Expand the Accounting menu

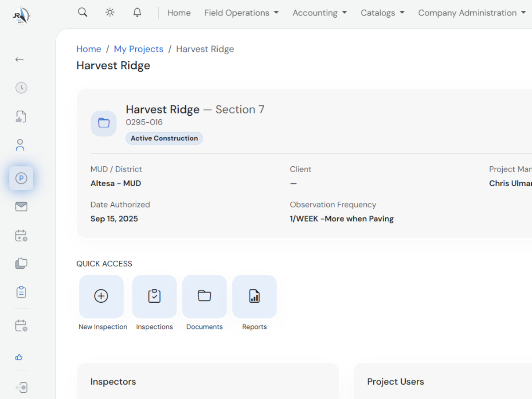click(x=320, y=13)
